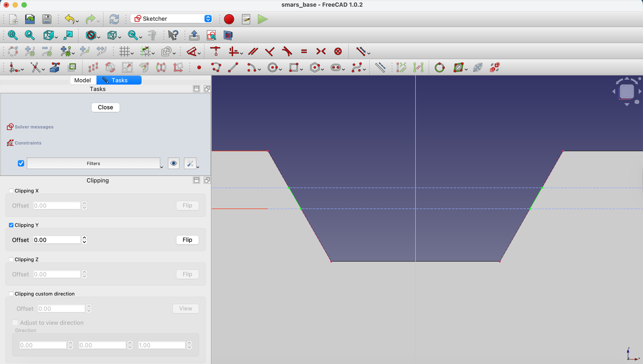The image size is (643, 364).
Task: Click the navigation cube face
Action: [x=627, y=91]
